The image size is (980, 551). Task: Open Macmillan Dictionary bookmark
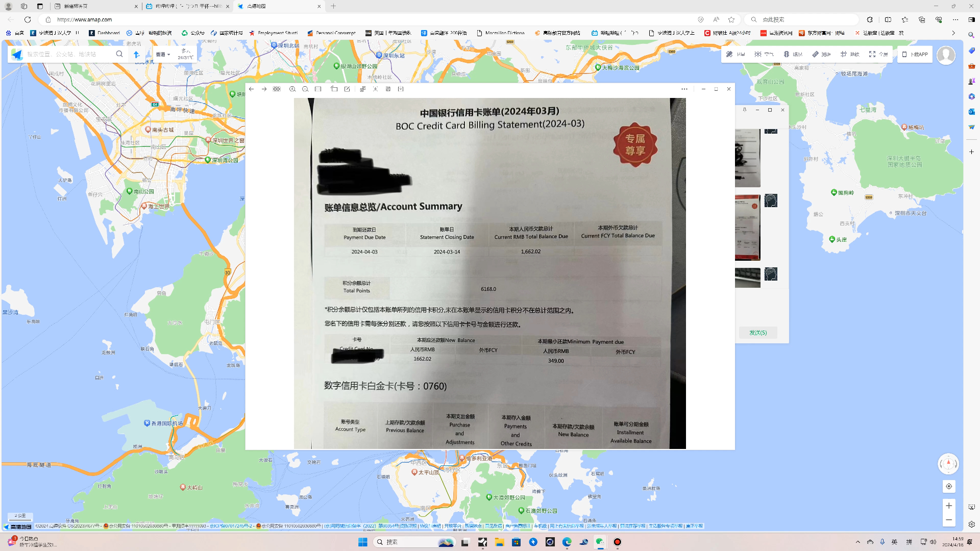[501, 33]
